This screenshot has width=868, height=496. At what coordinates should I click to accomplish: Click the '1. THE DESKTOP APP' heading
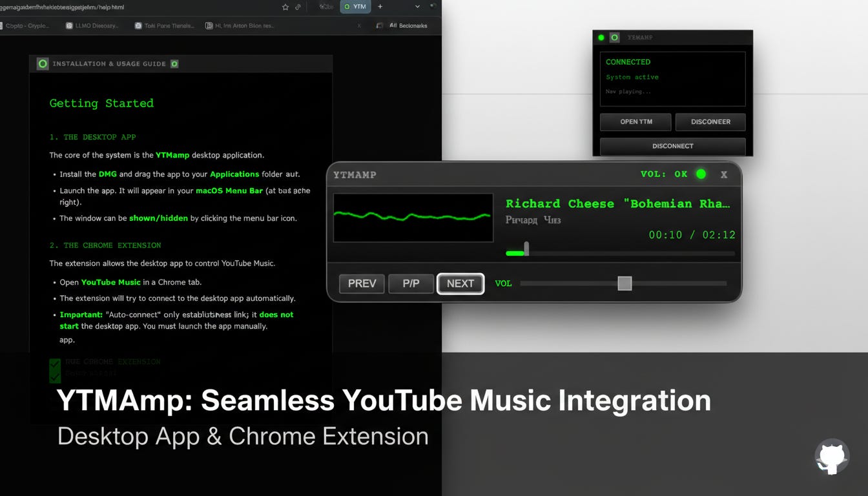click(93, 137)
